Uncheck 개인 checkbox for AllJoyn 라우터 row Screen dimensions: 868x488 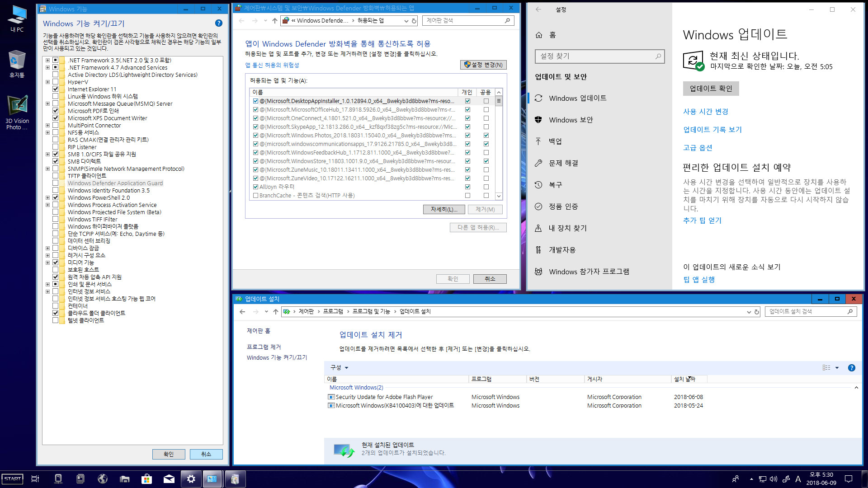point(467,187)
